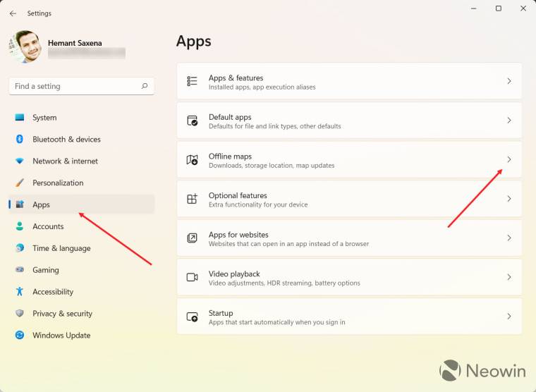536x392 pixels.
Task: Go to Bluetooth & devices
Action: point(81,139)
